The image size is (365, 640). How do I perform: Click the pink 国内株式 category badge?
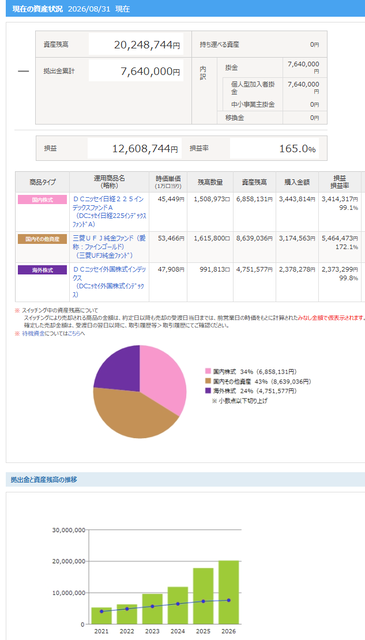42,200
